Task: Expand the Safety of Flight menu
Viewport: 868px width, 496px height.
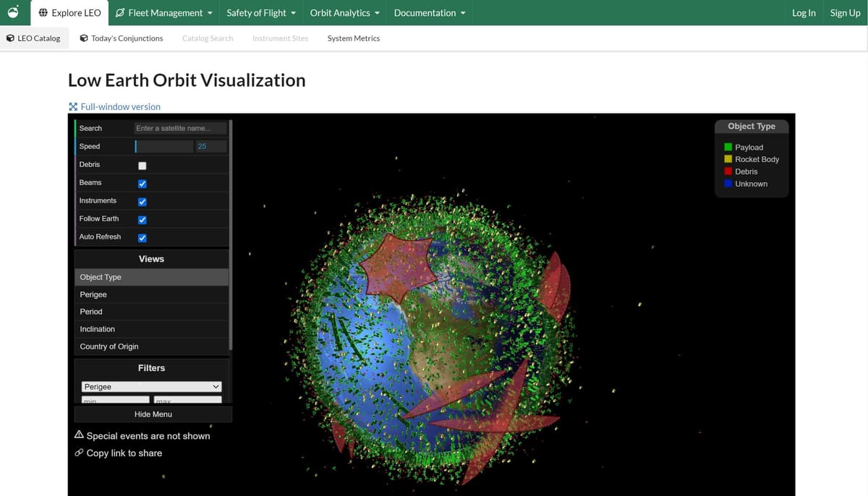Action: click(261, 13)
